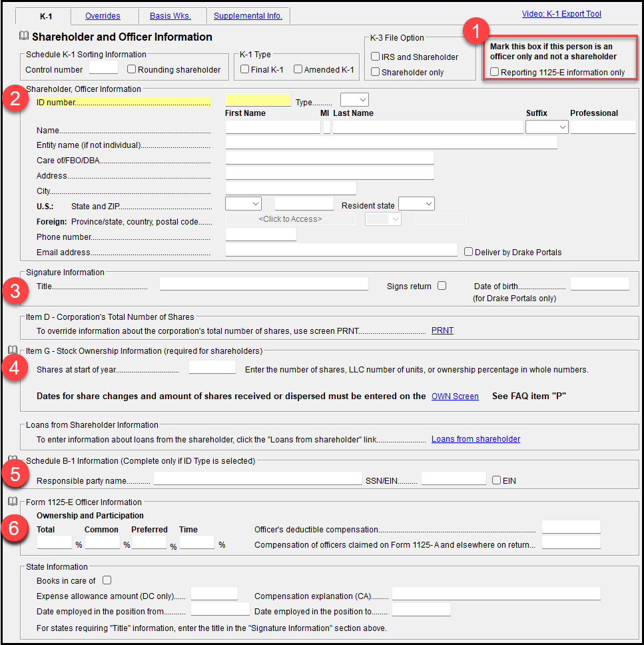This screenshot has width=644, height=645.
Task: Click into the City field
Action: click(291, 189)
